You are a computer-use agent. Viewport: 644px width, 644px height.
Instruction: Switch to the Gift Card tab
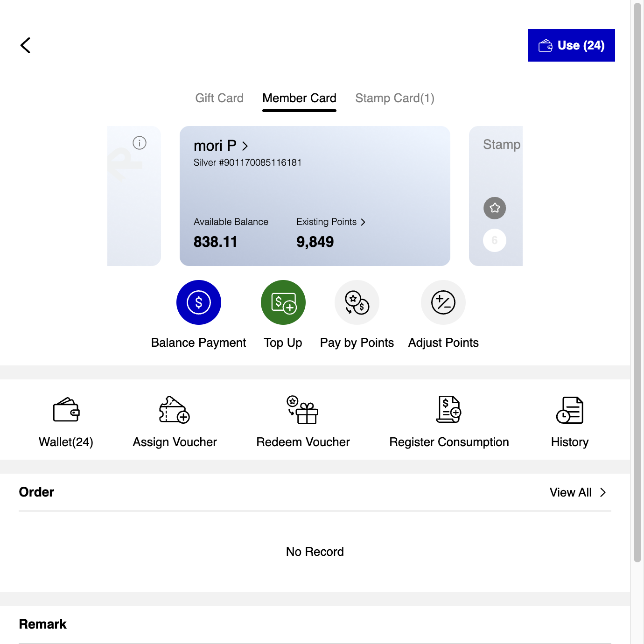point(219,98)
